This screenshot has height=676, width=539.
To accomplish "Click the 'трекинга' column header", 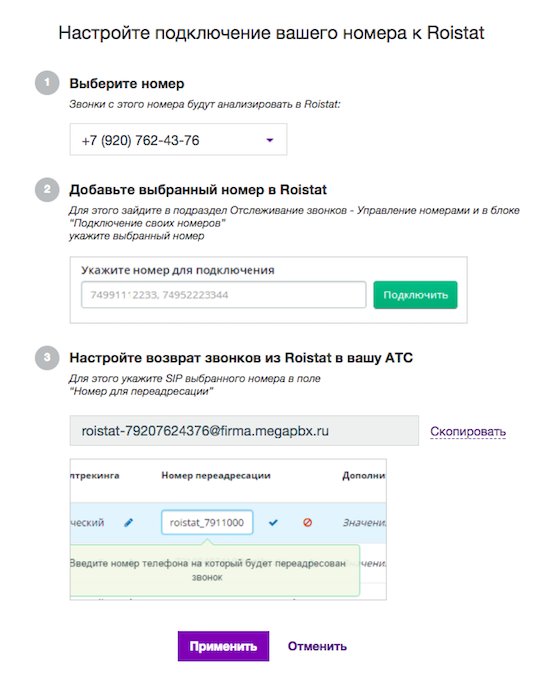I will point(95,476).
